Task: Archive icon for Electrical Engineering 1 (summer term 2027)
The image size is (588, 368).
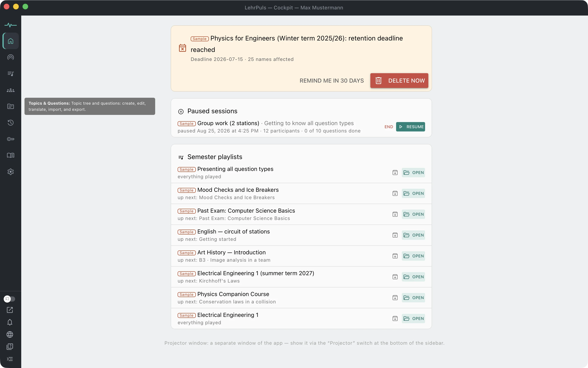Action: 395,277
